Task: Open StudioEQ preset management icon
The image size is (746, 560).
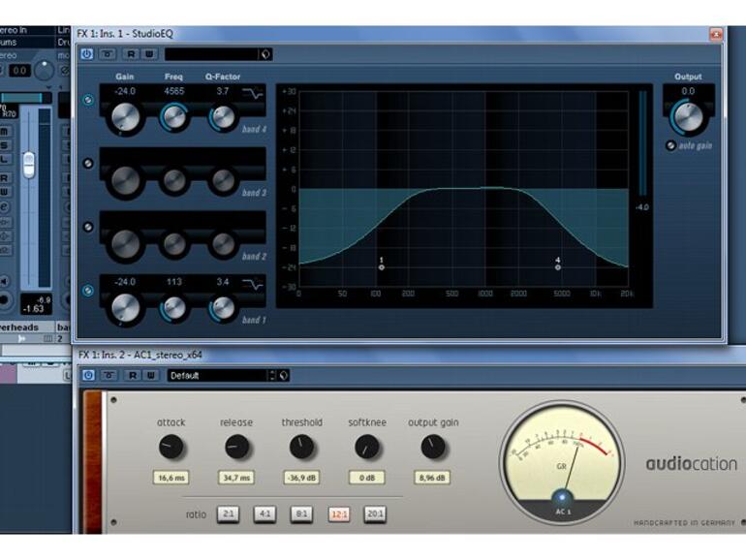Action: [x=265, y=54]
